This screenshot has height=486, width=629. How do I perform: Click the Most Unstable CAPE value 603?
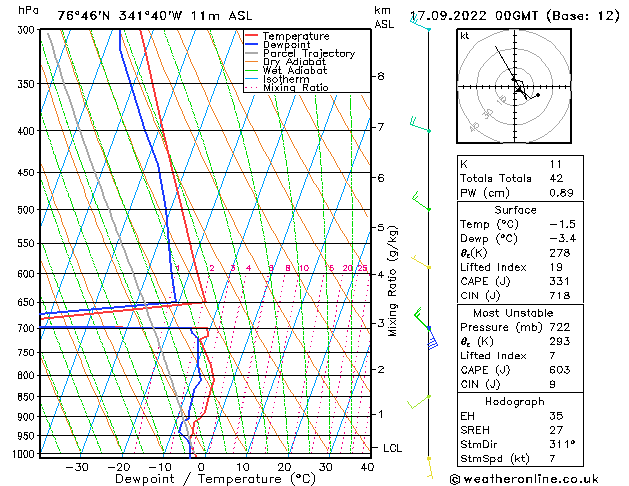560,370
